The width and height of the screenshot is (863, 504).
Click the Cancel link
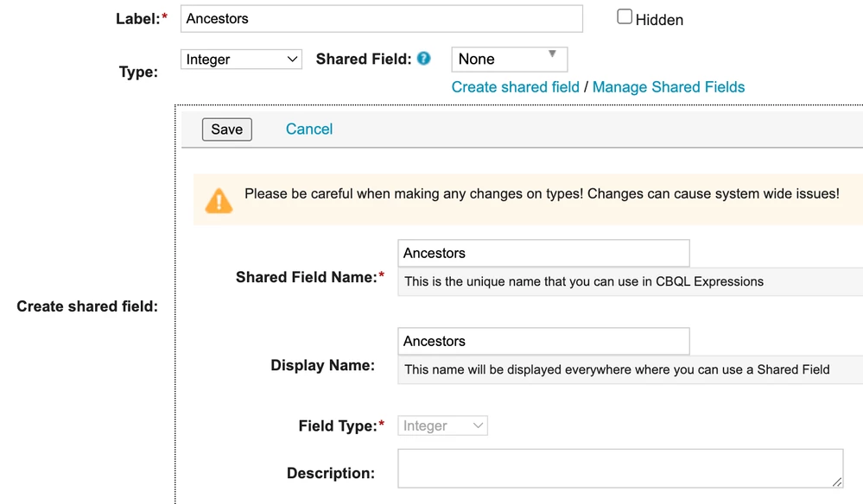tap(308, 129)
